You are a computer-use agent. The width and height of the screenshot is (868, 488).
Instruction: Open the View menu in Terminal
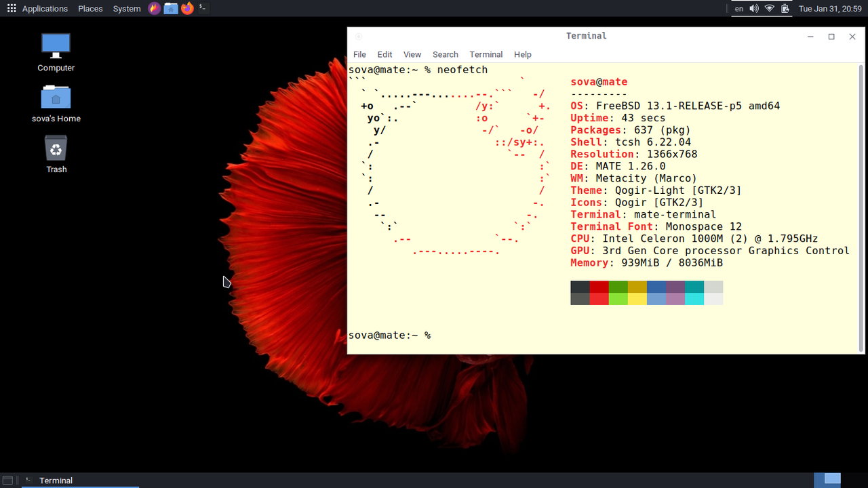point(412,54)
